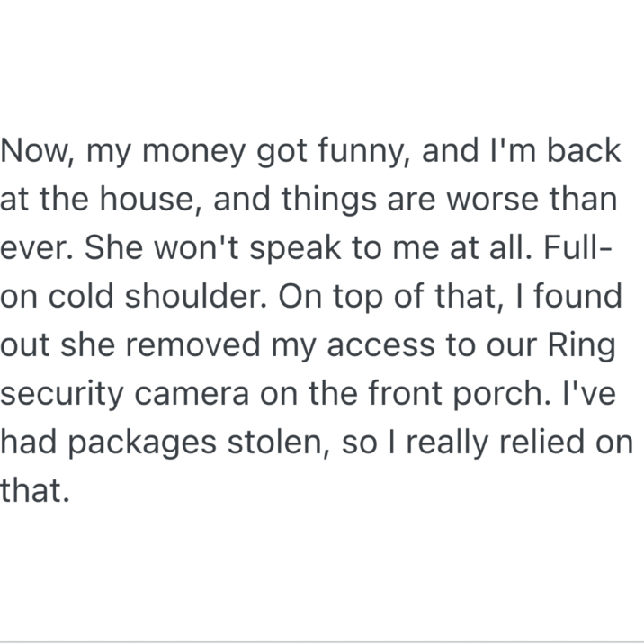The width and height of the screenshot is (644, 644).
Task: Click the word "house" in the second line
Action: [x=148, y=199]
